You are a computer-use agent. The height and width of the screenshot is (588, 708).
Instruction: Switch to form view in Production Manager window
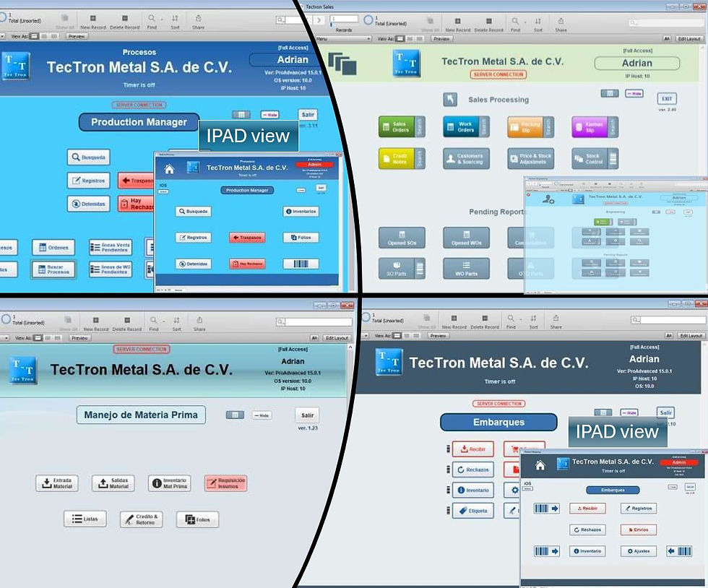35,36
